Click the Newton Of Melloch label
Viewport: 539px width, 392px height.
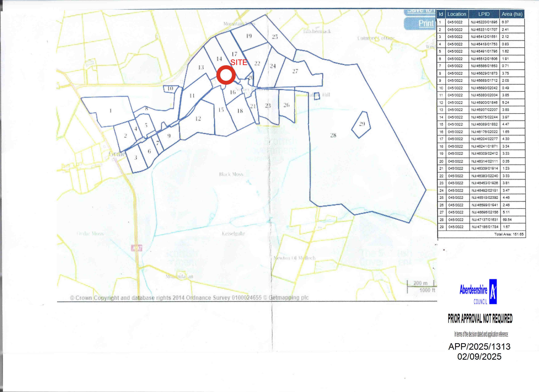click(295, 258)
